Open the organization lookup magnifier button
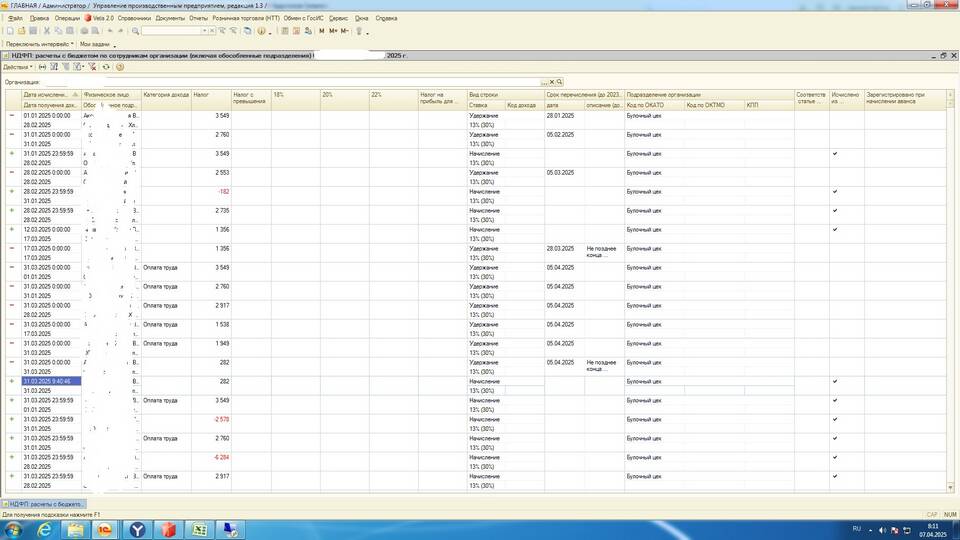The image size is (960, 540). (560, 82)
